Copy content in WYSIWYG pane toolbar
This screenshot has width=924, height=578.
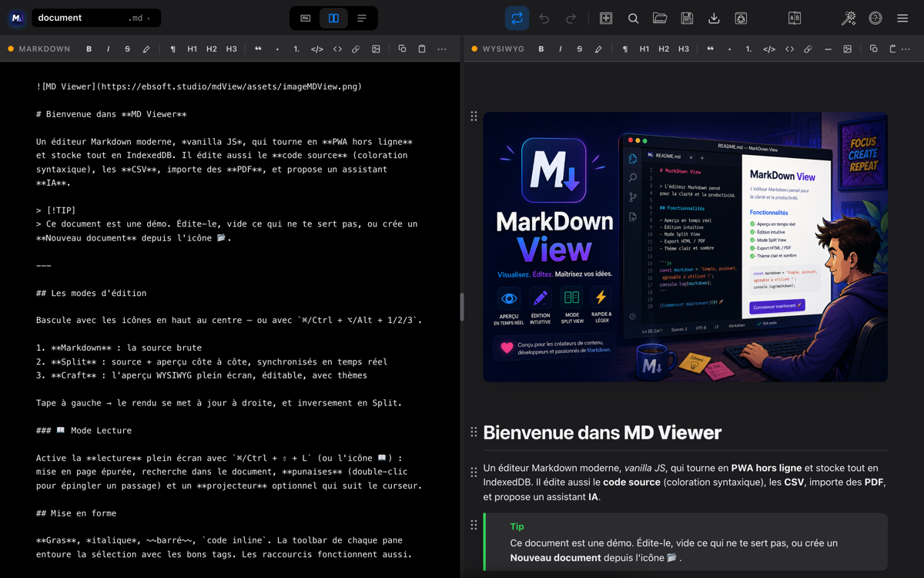tap(873, 49)
